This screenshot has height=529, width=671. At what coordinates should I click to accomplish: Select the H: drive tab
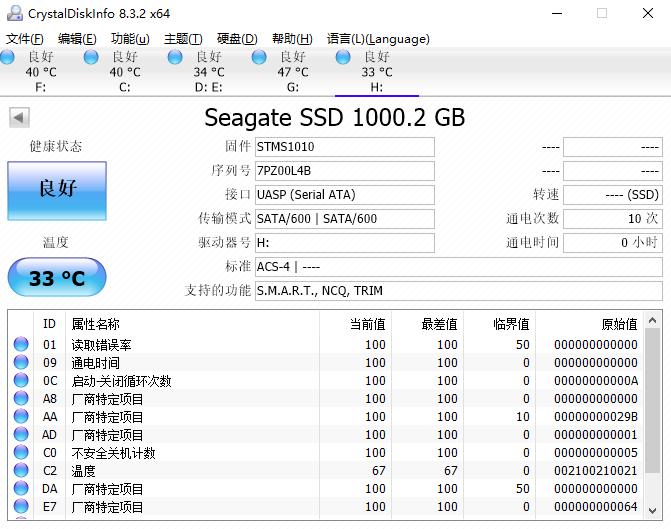(377, 71)
